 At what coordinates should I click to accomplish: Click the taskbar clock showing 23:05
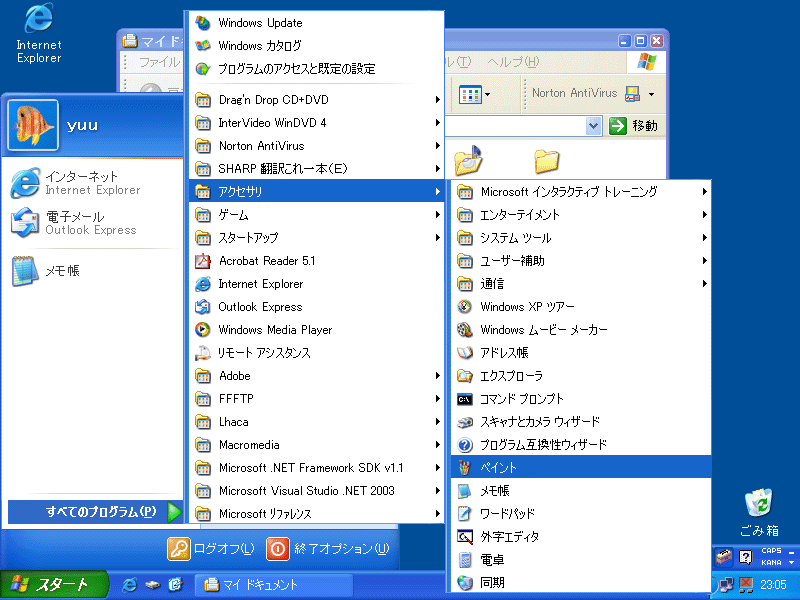click(773, 585)
